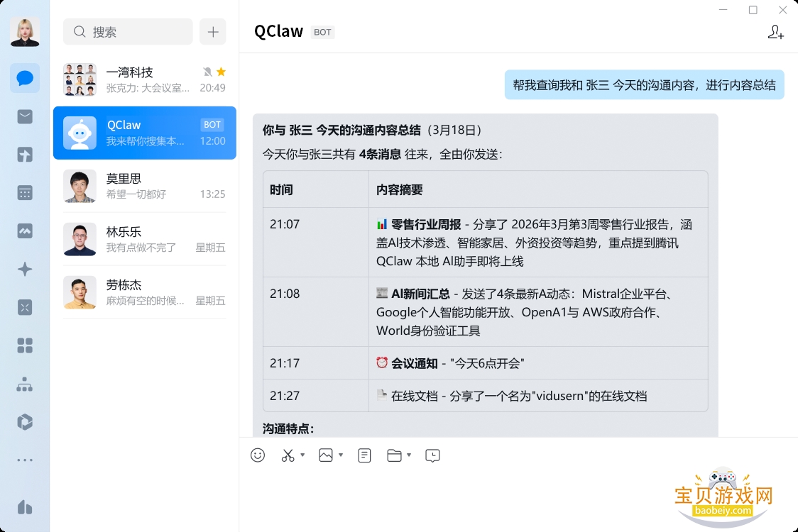The image size is (798, 532).
Task: Open the send folder icon
Action: tap(395, 455)
